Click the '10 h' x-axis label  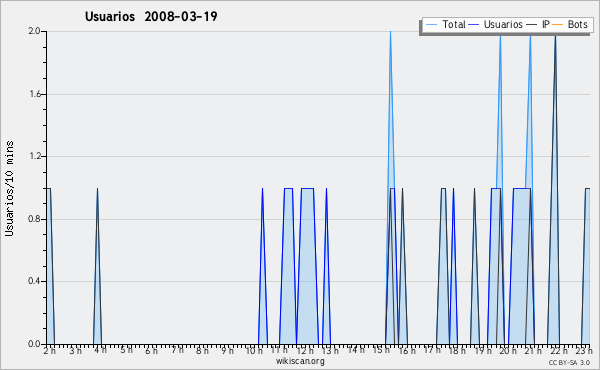click(x=254, y=350)
